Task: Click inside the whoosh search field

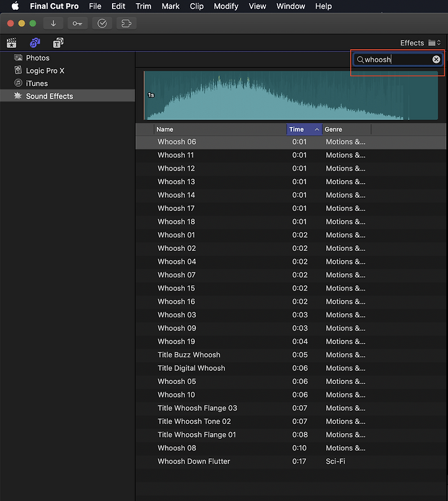Action: 397,59
